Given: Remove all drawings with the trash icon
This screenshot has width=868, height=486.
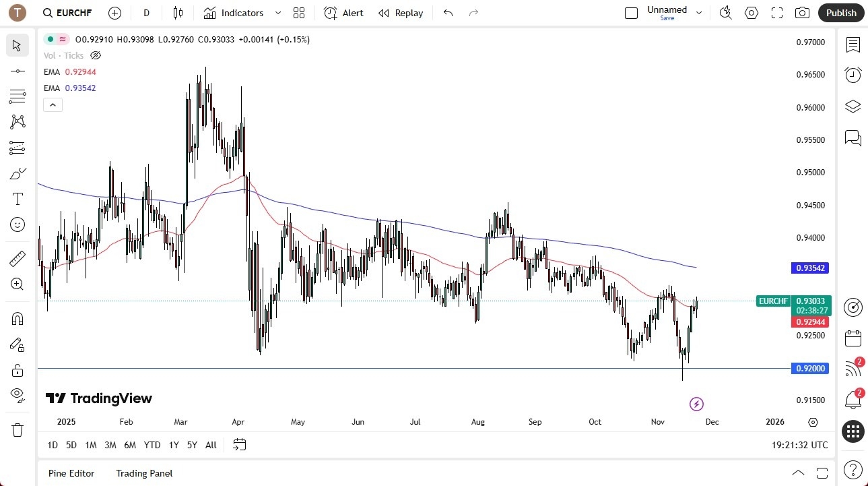Looking at the screenshot, I should [17, 429].
